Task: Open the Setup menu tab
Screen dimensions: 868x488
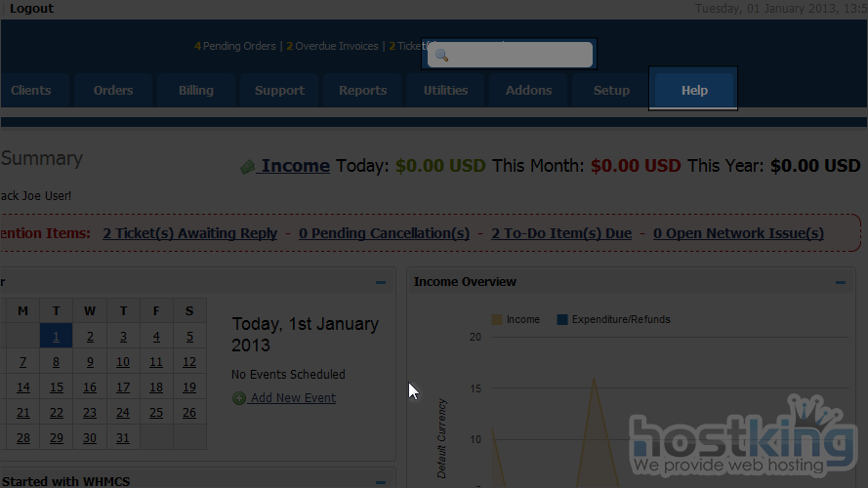Action: pos(611,91)
